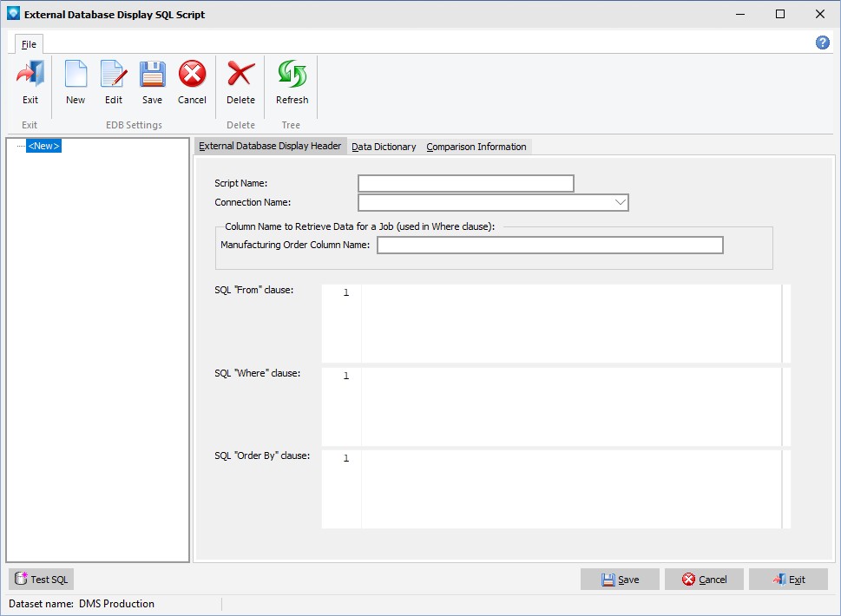
Task: Focus the Manufacturing Order Column Name field
Action: pos(549,246)
